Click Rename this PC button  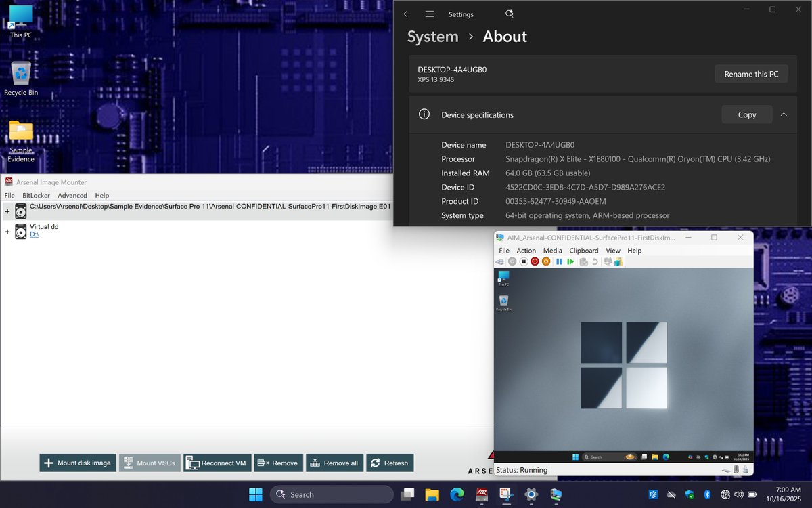pos(751,74)
